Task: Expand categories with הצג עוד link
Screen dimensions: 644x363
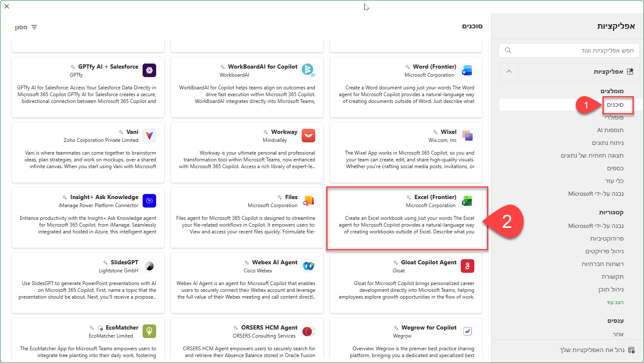Action: [615, 302]
